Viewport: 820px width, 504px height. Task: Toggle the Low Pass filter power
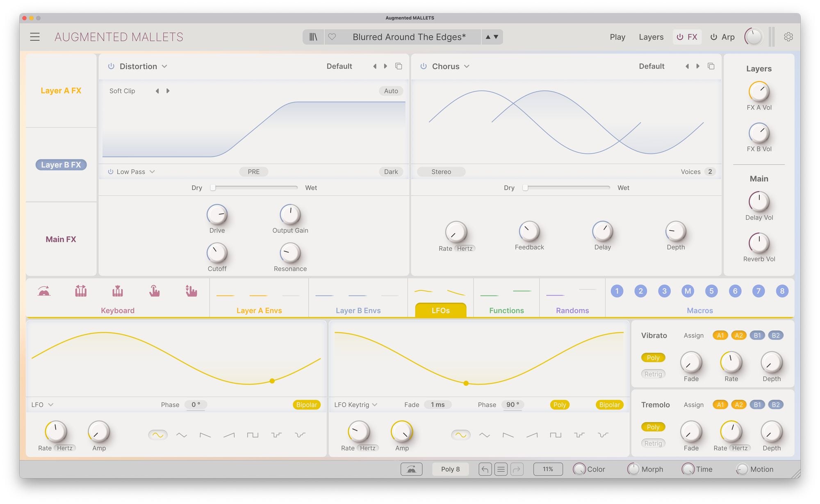click(x=110, y=172)
